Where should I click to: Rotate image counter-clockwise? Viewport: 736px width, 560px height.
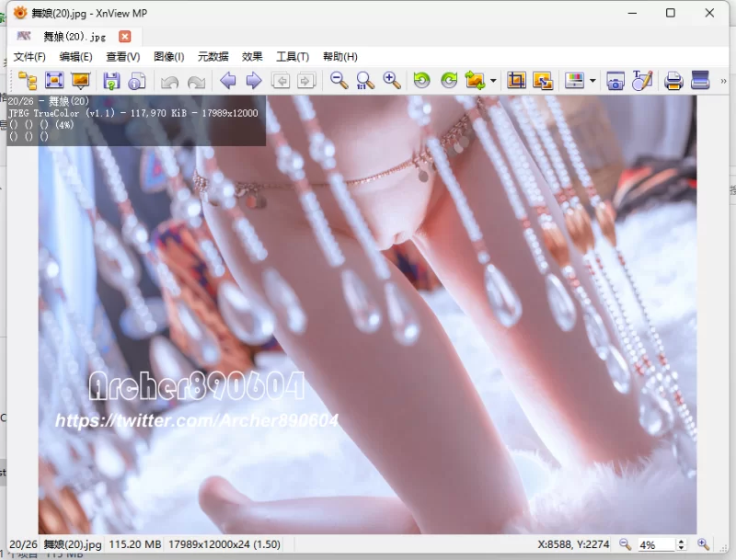pos(422,81)
